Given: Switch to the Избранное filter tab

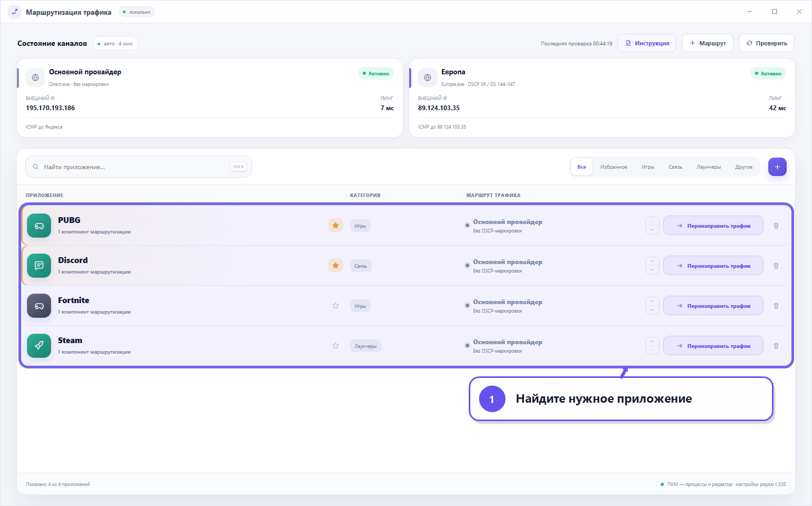Looking at the screenshot, I should 614,167.
